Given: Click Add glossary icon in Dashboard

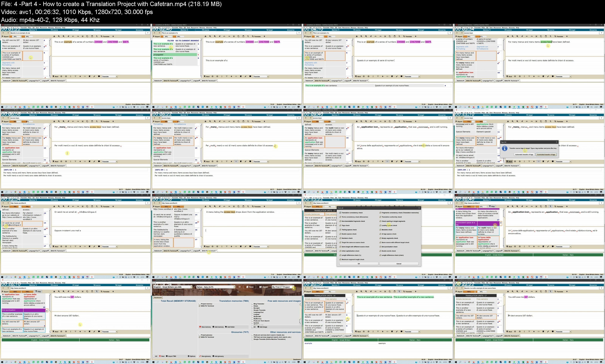Looking at the screenshot, I should pyautogui.click(x=213, y=356).
